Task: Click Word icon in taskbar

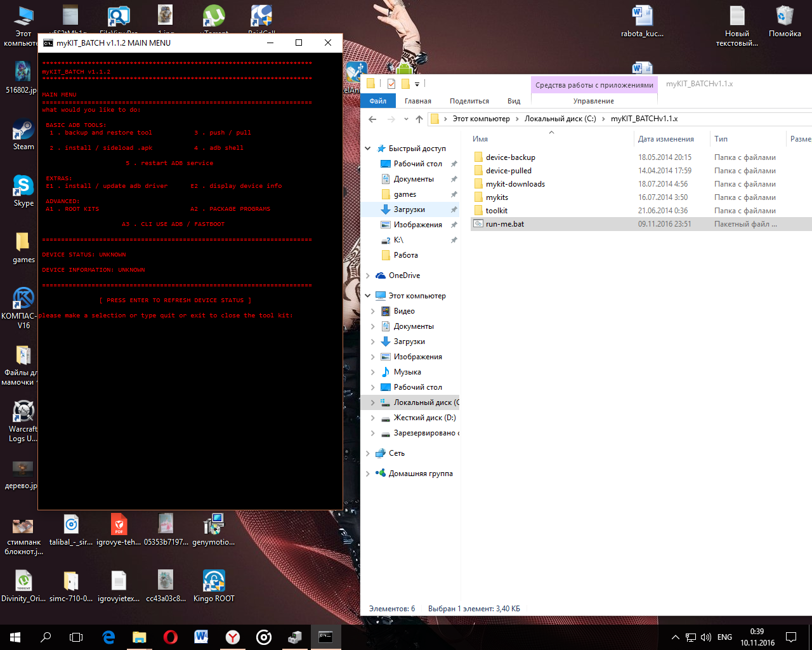Action: (201, 637)
